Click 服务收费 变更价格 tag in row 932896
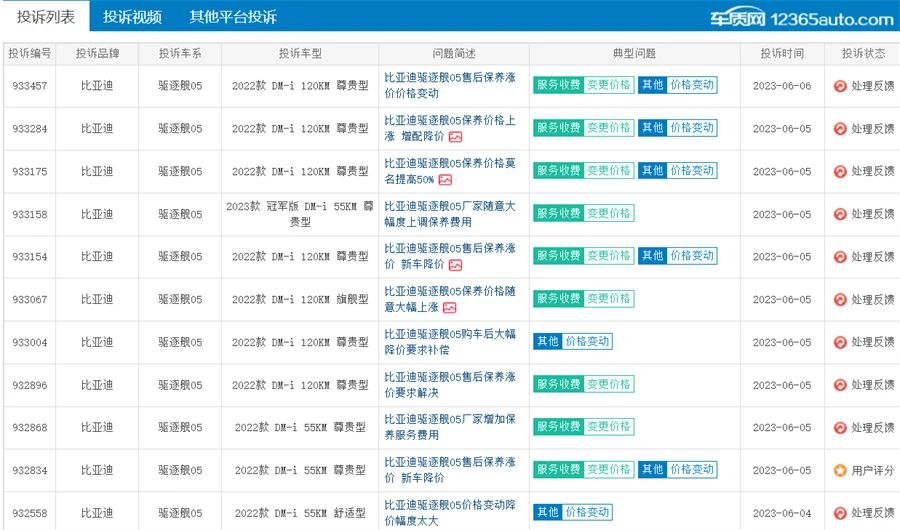 tap(584, 384)
